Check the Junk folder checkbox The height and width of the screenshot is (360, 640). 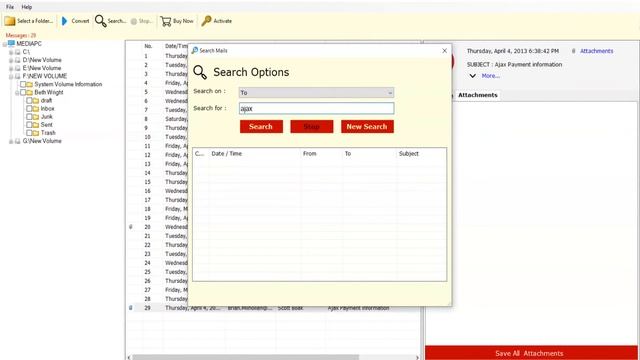[x=29, y=117]
